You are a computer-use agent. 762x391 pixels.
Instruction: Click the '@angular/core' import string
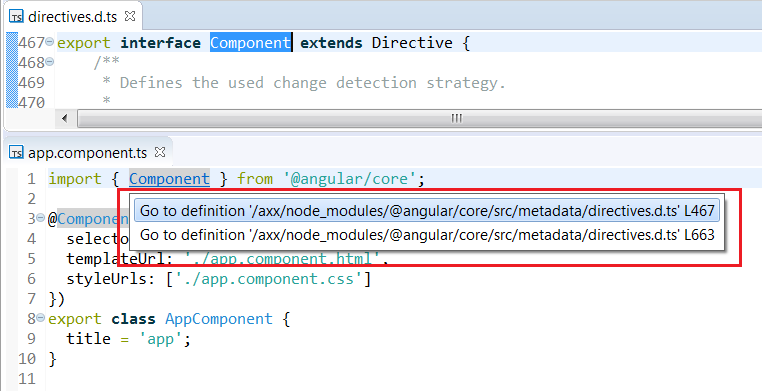(x=350, y=179)
